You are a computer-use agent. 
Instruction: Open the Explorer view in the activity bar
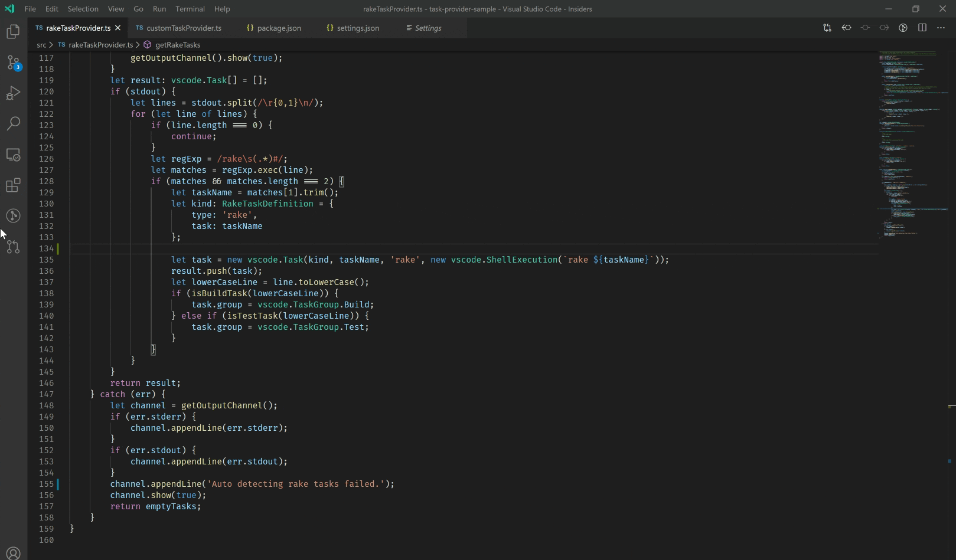pos(13,32)
